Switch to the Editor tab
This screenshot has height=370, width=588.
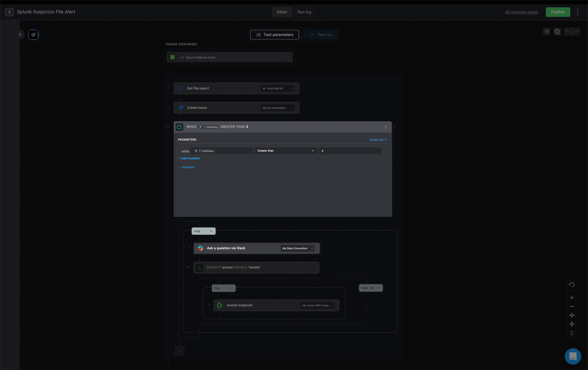282,12
